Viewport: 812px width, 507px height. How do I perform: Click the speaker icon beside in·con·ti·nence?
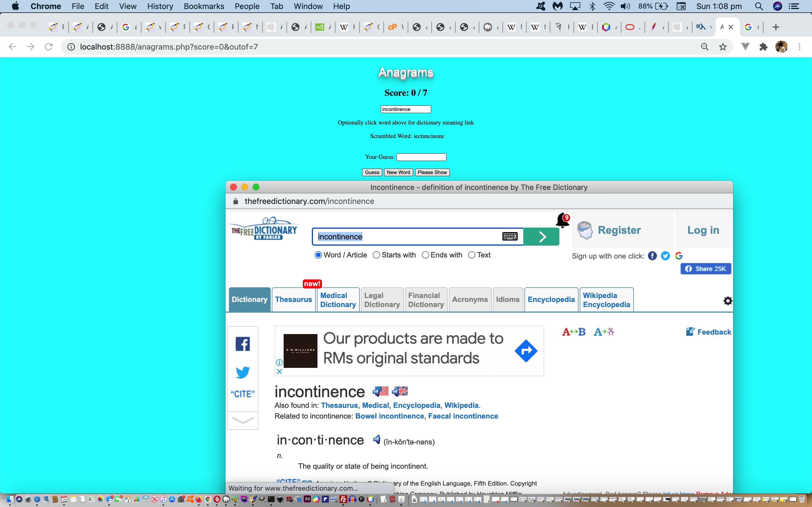tap(376, 440)
